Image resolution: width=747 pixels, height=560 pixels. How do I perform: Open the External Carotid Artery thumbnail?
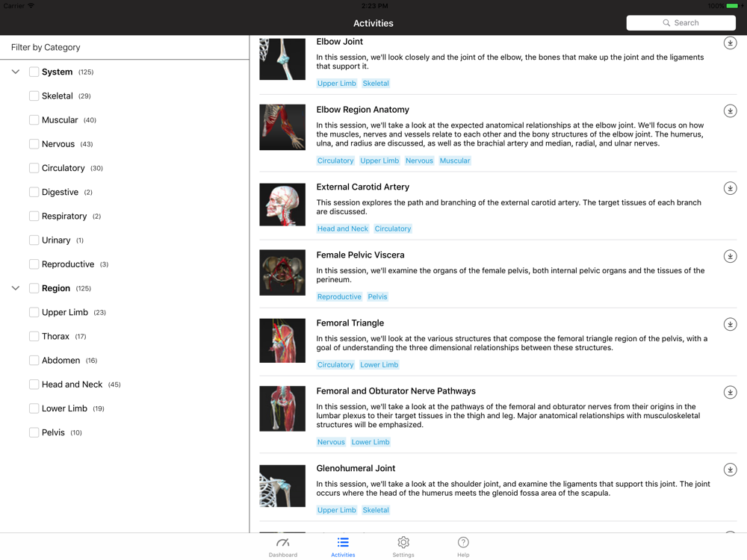coord(282,205)
